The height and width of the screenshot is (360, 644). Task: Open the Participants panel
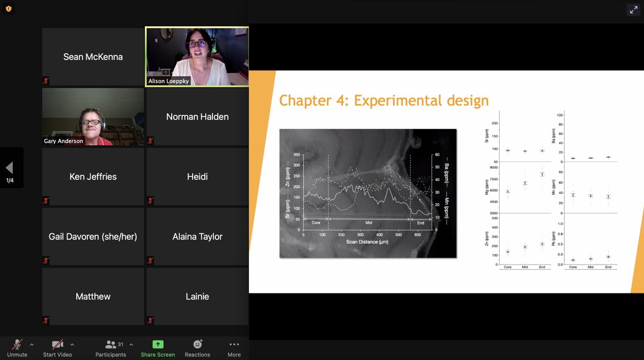pyautogui.click(x=111, y=348)
